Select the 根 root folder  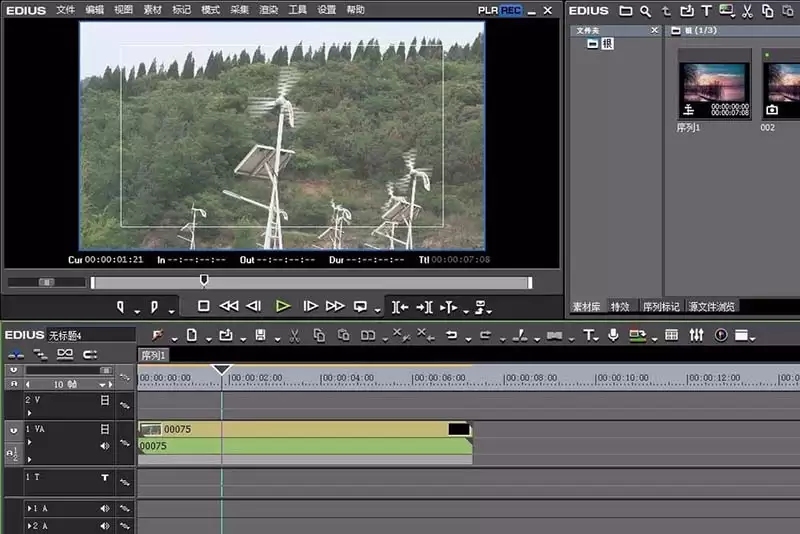click(607, 44)
